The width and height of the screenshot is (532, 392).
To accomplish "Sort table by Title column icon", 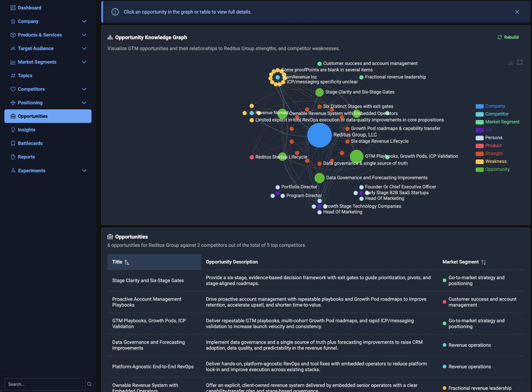I will click(127, 262).
